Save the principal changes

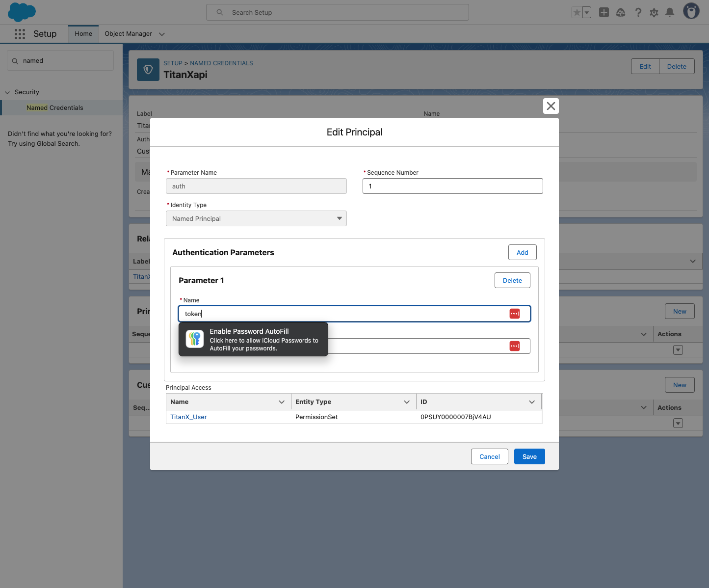click(x=529, y=456)
